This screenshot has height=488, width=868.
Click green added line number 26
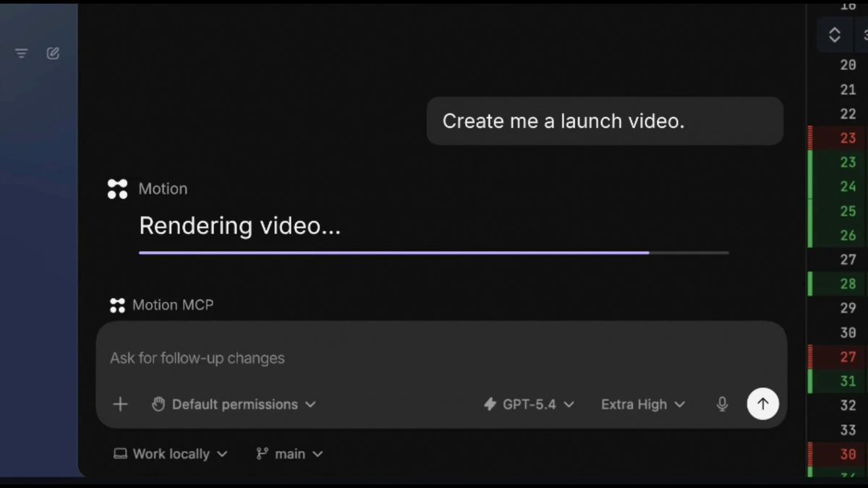(x=848, y=235)
